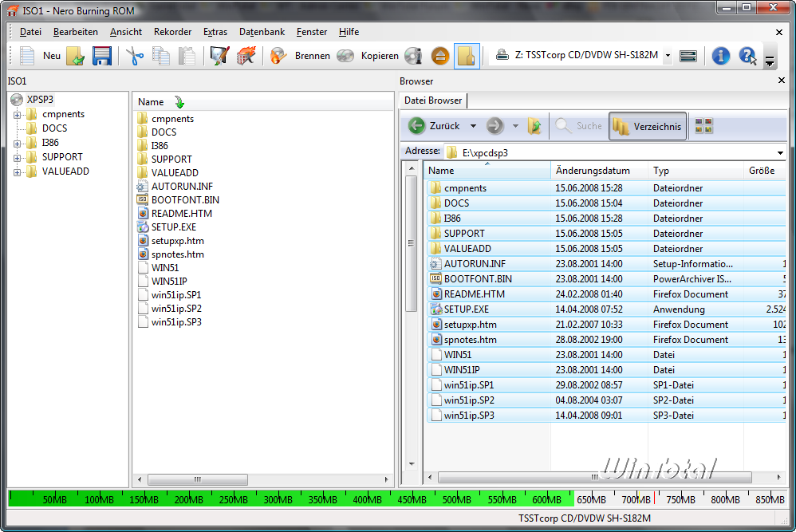Screen dimensions: 796x532
Task: Open the Bearbeiten menu
Action: point(76,31)
